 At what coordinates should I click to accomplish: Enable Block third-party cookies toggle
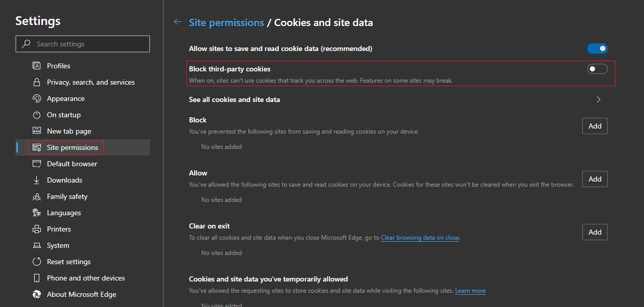tap(597, 69)
